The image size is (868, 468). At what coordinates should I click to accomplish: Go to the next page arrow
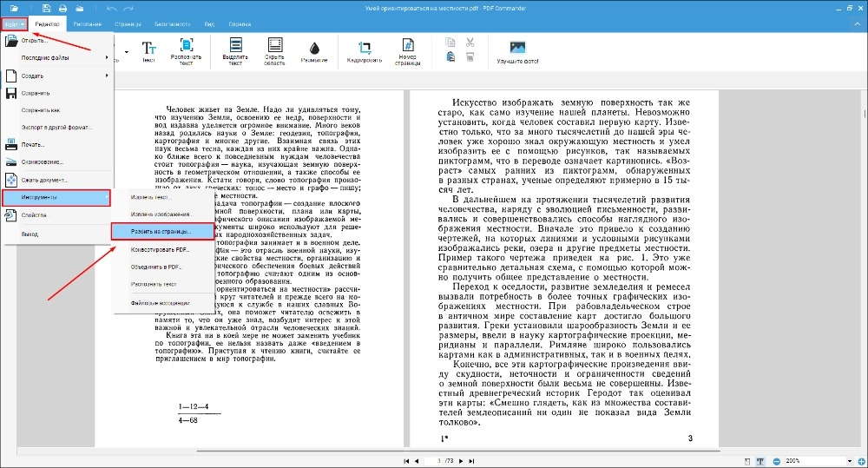(461, 461)
